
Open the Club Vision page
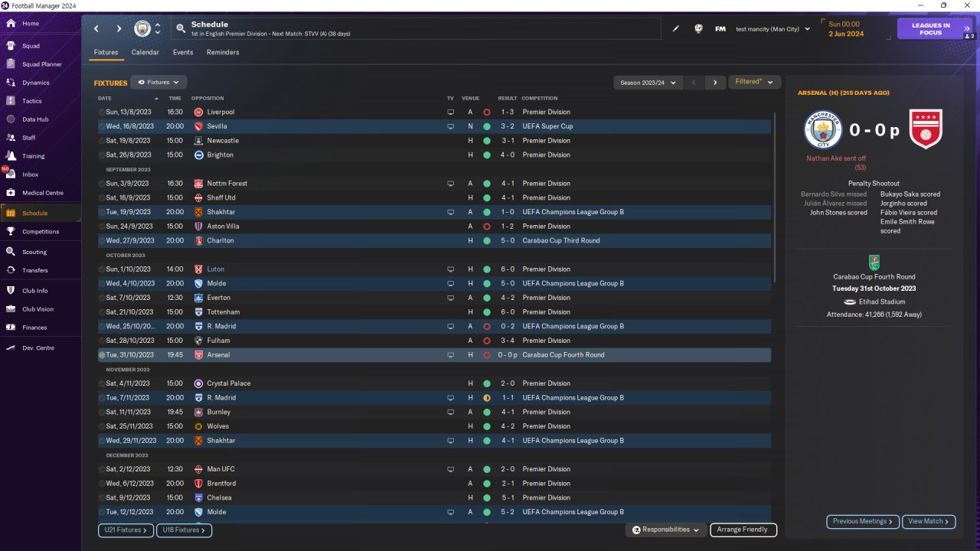[41, 309]
